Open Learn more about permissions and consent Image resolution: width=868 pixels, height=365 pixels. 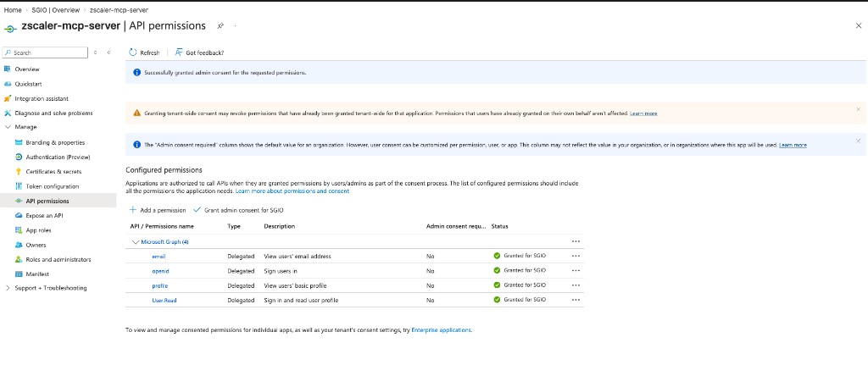tap(292, 191)
